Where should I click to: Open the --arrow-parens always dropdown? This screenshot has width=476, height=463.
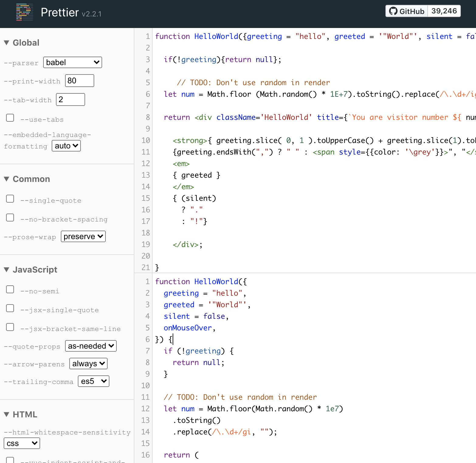point(88,364)
